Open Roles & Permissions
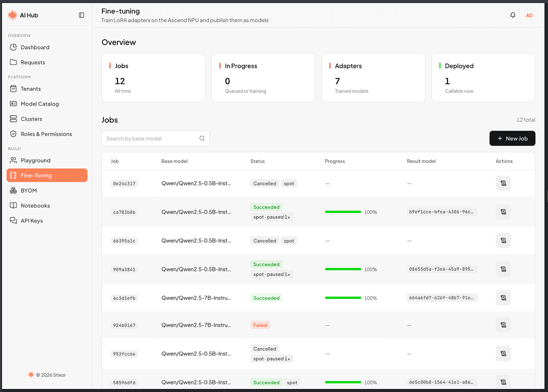The image size is (548, 392). (47, 134)
